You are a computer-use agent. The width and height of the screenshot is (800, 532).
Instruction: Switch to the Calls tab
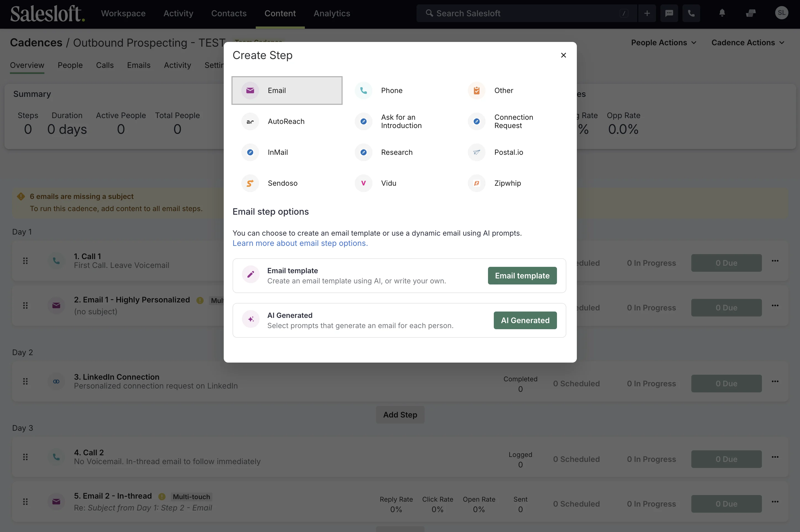[x=105, y=65]
